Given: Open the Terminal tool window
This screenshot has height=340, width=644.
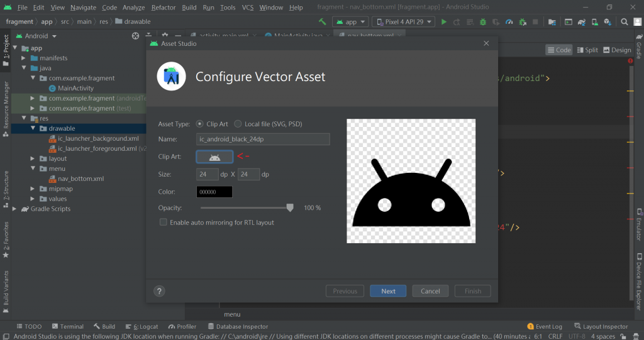Looking at the screenshot, I should tap(68, 326).
